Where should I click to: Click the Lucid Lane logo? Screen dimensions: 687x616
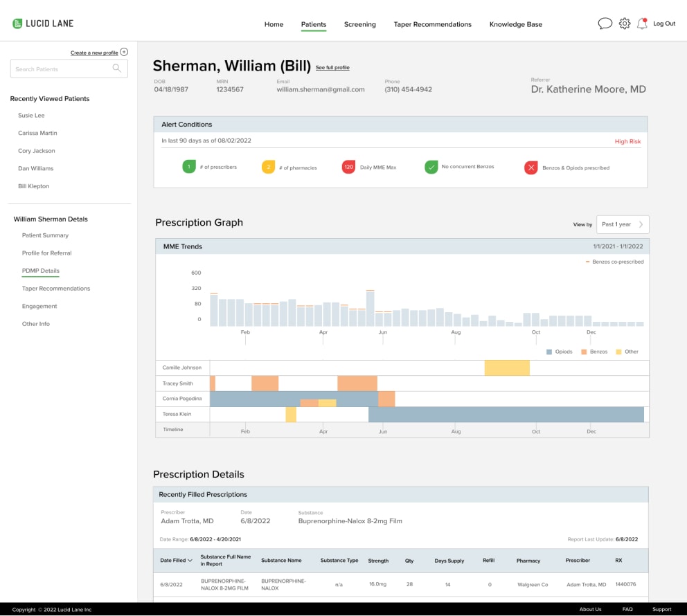tap(43, 24)
